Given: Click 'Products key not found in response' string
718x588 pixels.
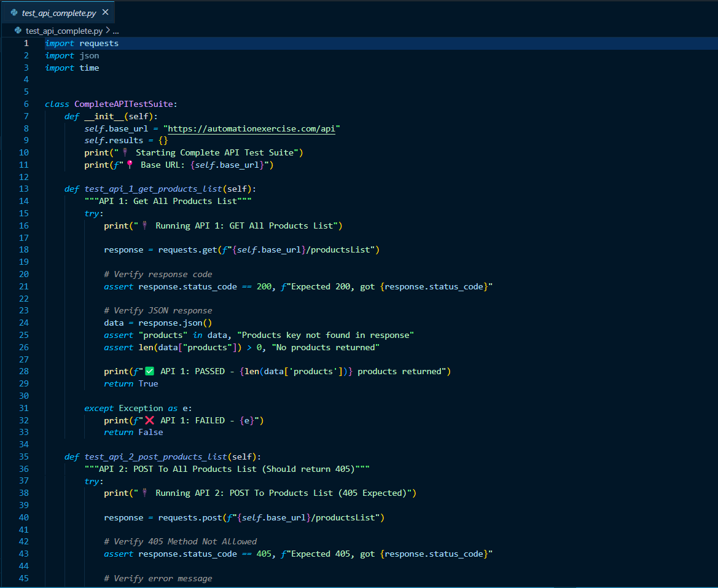Looking at the screenshot, I should click(x=326, y=335).
